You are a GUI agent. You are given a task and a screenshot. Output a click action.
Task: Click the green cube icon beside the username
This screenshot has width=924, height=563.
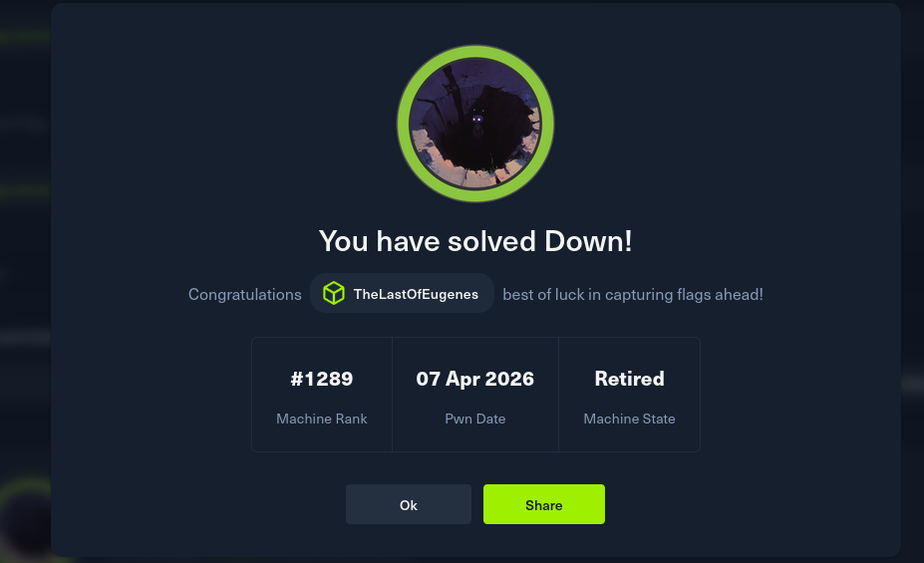coord(333,294)
